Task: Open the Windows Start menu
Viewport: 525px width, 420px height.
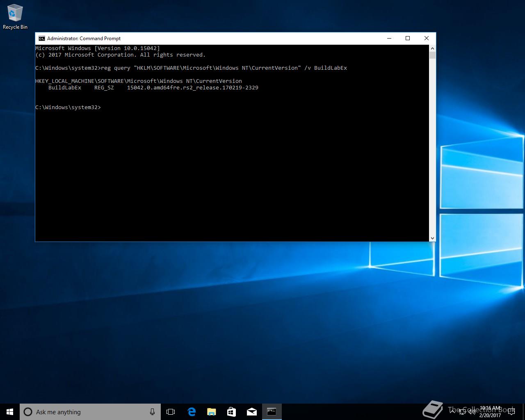Action: (10, 412)
